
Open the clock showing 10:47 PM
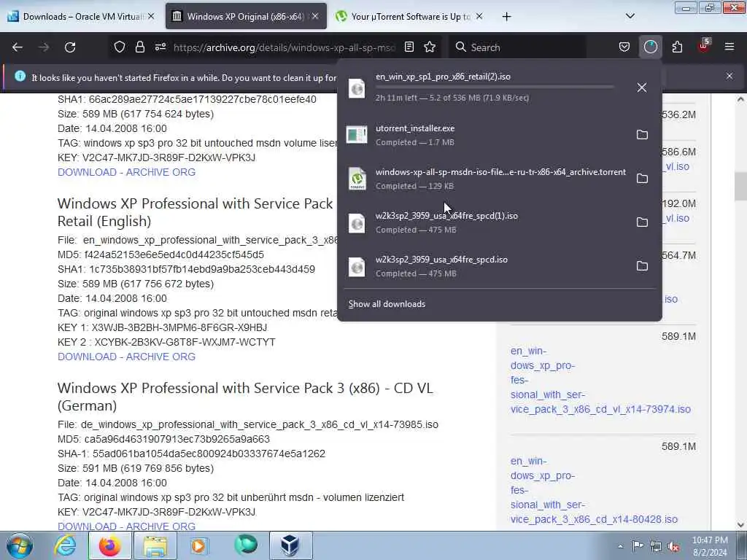pos(710,546)
